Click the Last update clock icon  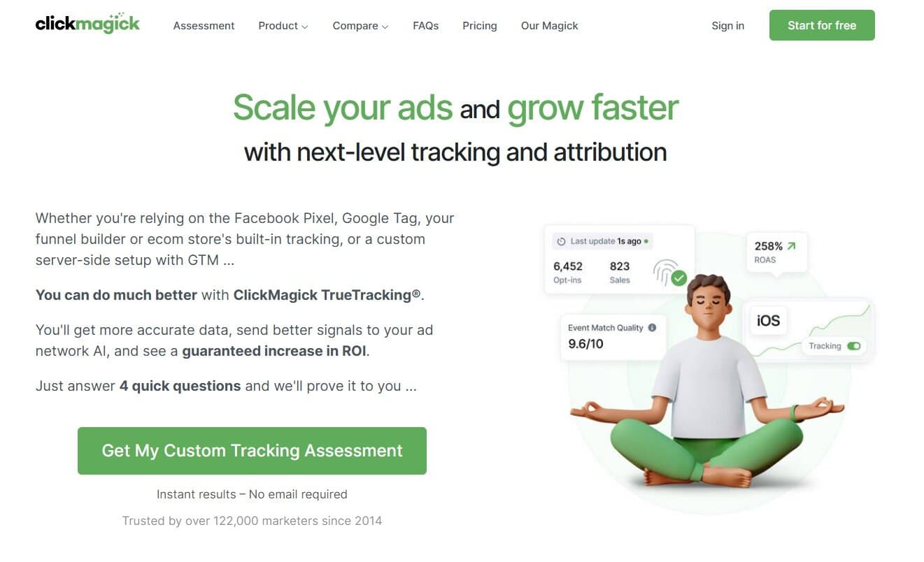(561, 241)
